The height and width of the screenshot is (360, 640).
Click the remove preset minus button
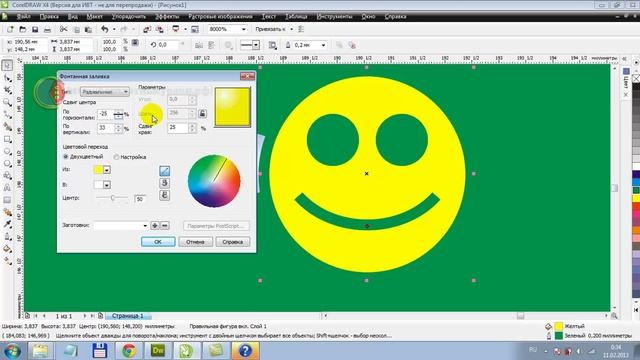pos(164,225)
